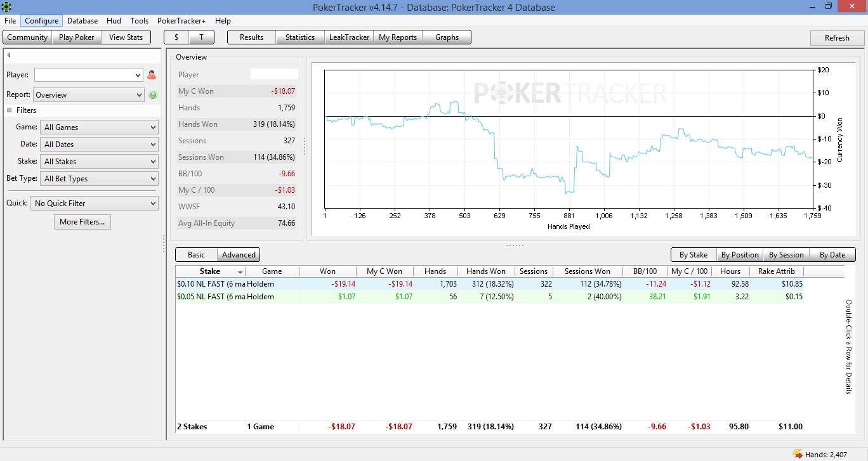
Task: Click the 312 (18.32%) hands won cell
Action: click(486, 284)
